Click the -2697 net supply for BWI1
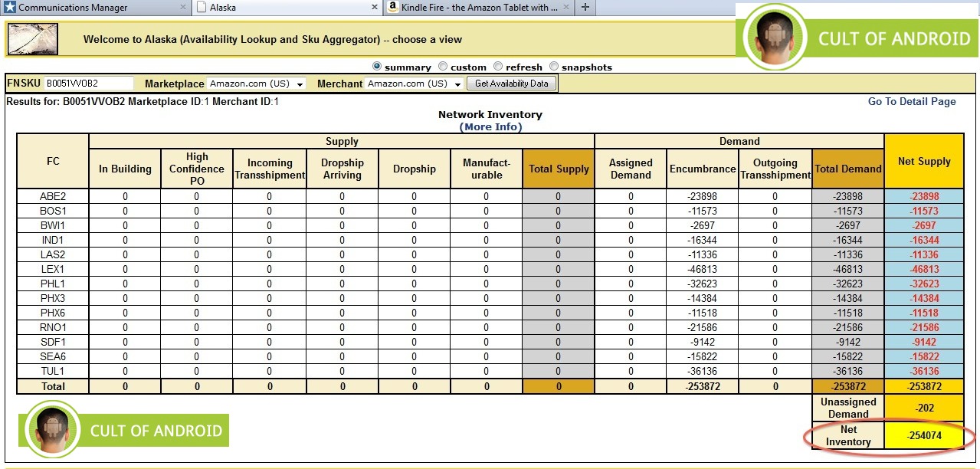Screen dimensions: 980x469 click(x=924, y=225)
